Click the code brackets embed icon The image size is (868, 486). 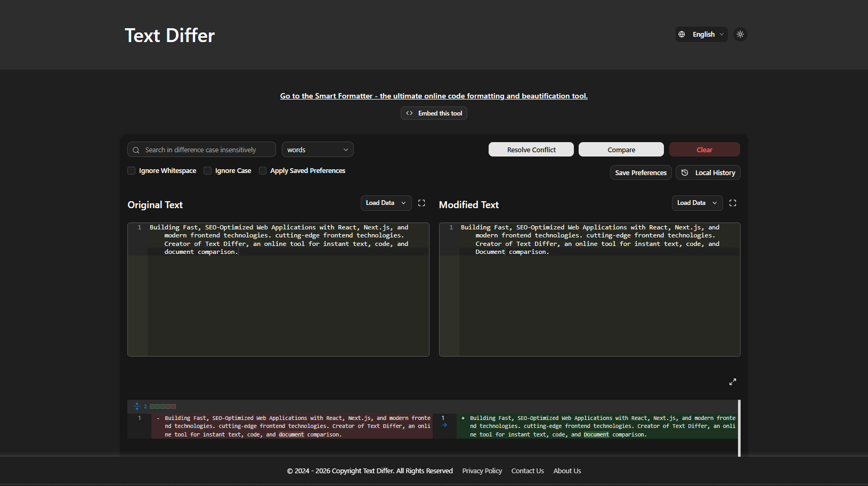pyautogui.click(x=409, y=113)
